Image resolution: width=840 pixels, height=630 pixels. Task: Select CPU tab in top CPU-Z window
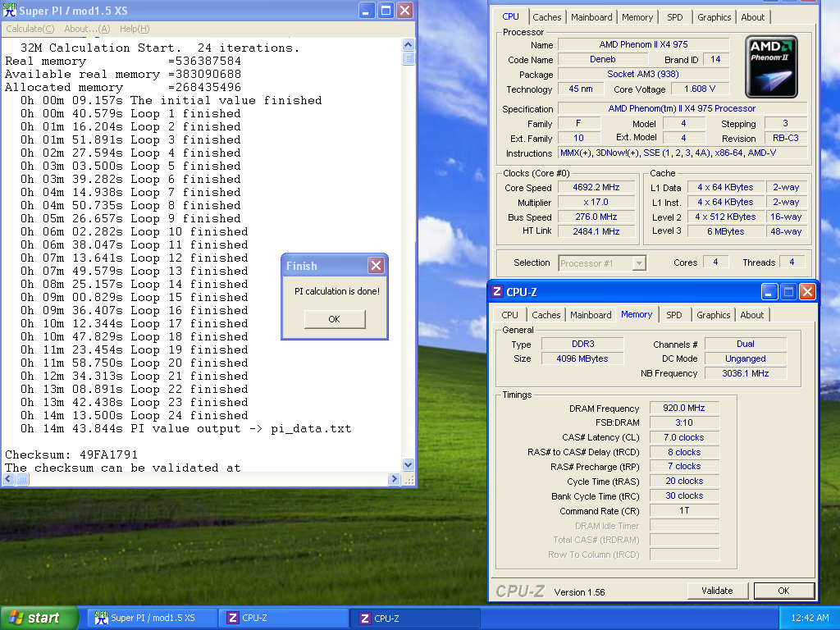(510, 16)
